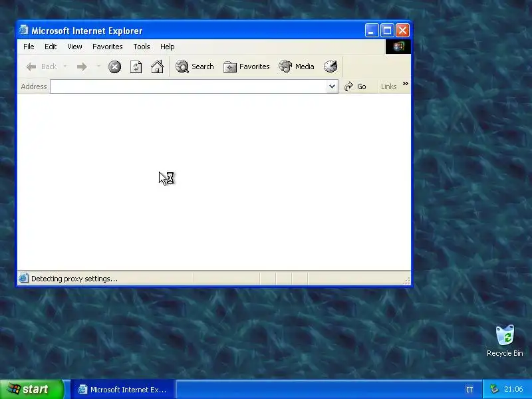The height and width of the screenshot is (399, 532).
Task: Click the Back arrow button
Action: click(41, 66)
